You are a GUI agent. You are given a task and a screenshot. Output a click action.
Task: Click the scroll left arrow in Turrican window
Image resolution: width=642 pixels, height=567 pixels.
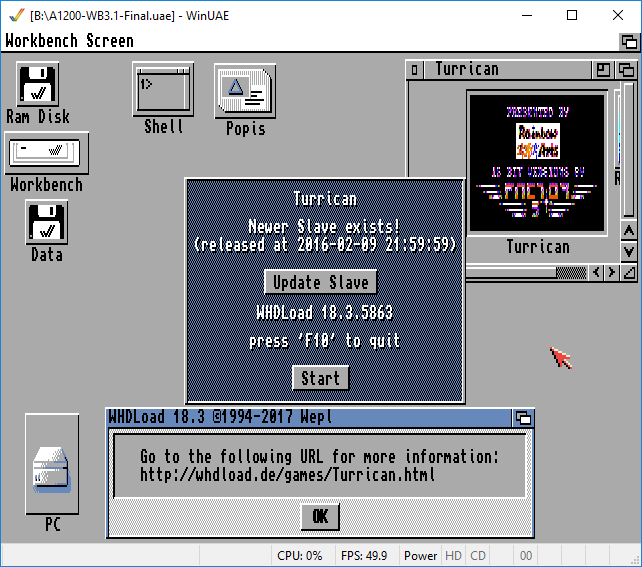point(597,272)
